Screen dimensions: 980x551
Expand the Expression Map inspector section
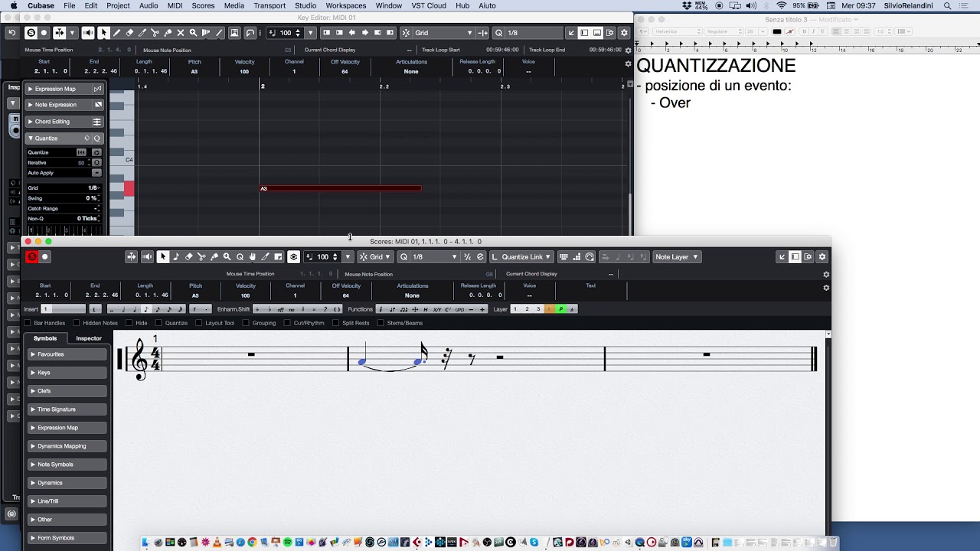[x=31, y=89]
